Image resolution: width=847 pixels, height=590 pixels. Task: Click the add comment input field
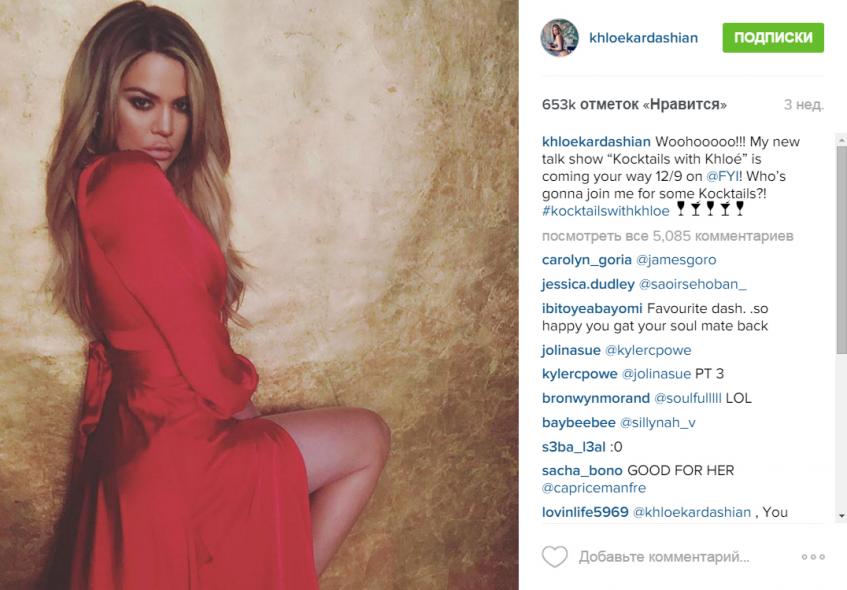click(x=664, y=557)
